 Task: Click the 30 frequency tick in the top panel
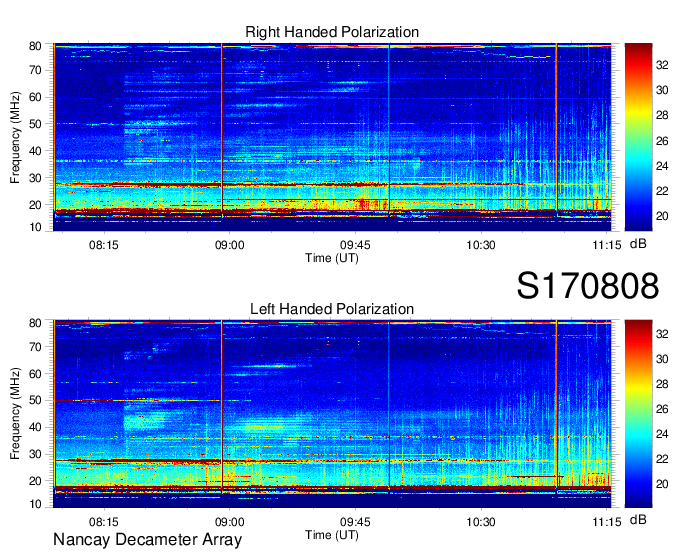[35, 178]
